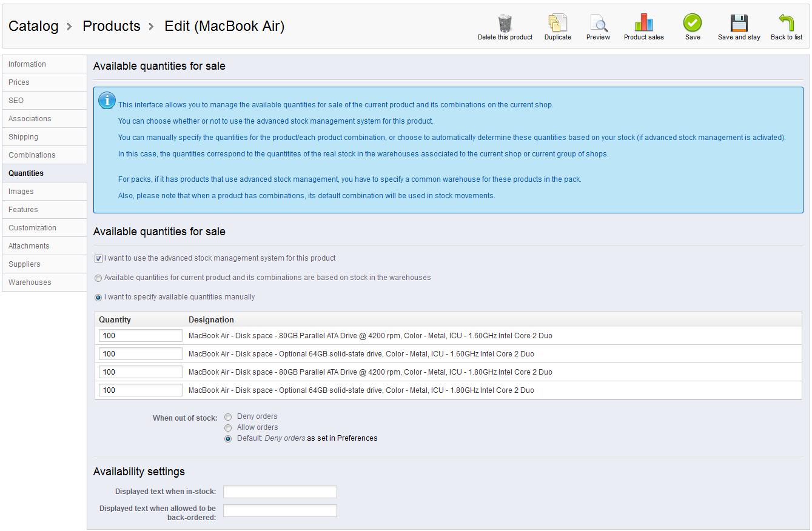Click quantity field for first MacBook Air combination
812x531 pixels.
[140, 336]
